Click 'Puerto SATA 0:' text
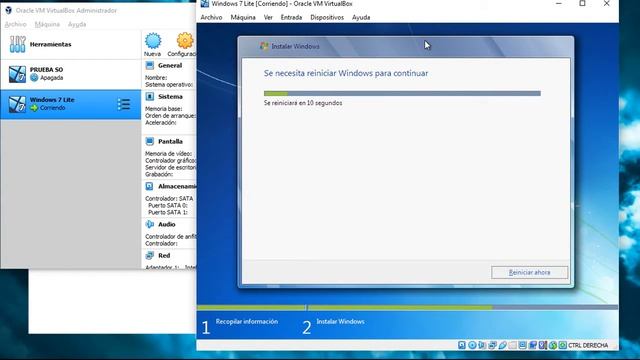The width and height of the screenshot is (640, 360). (x=168, y=205)
